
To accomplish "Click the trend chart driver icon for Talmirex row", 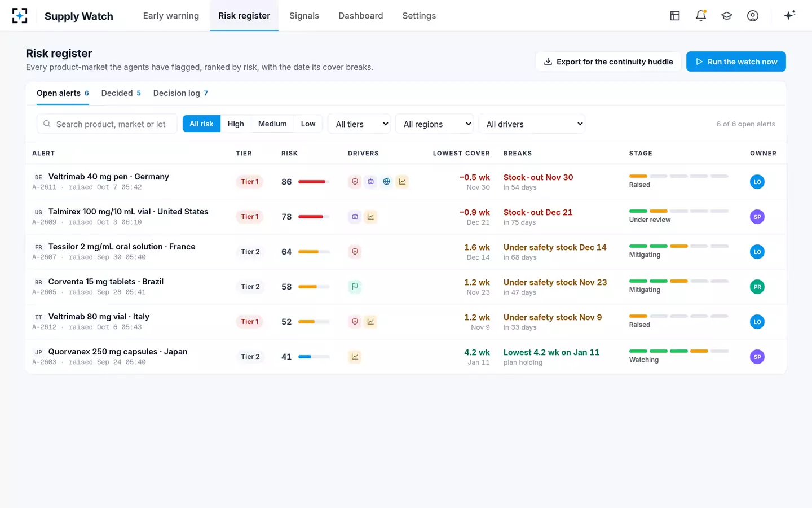I will [370, 217].
